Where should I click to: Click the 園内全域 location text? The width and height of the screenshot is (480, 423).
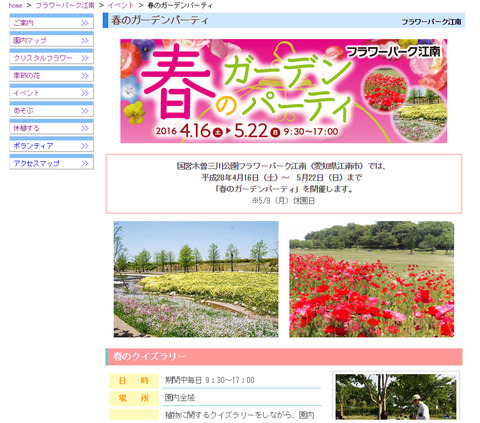point(180,398)
